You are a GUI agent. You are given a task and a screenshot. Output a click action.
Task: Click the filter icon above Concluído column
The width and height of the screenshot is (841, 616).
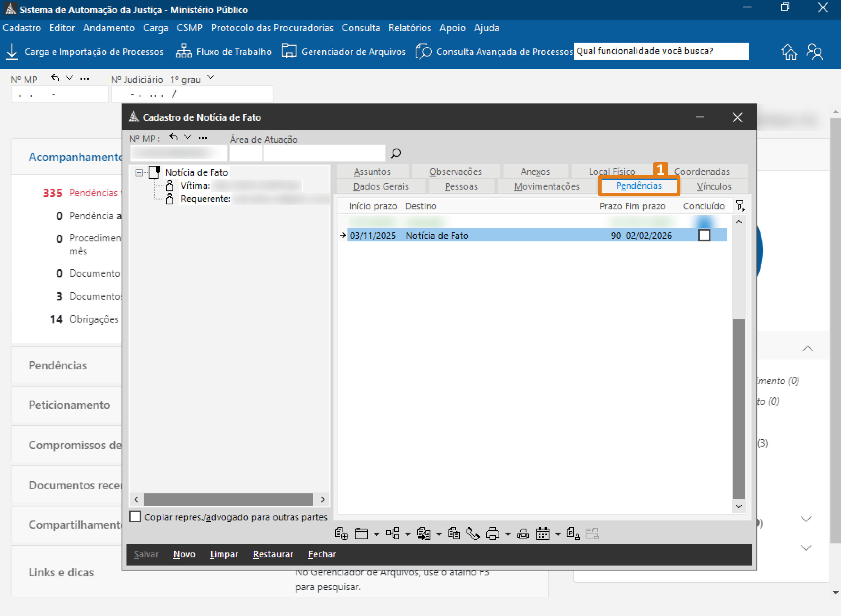click(x=740, y=206)
